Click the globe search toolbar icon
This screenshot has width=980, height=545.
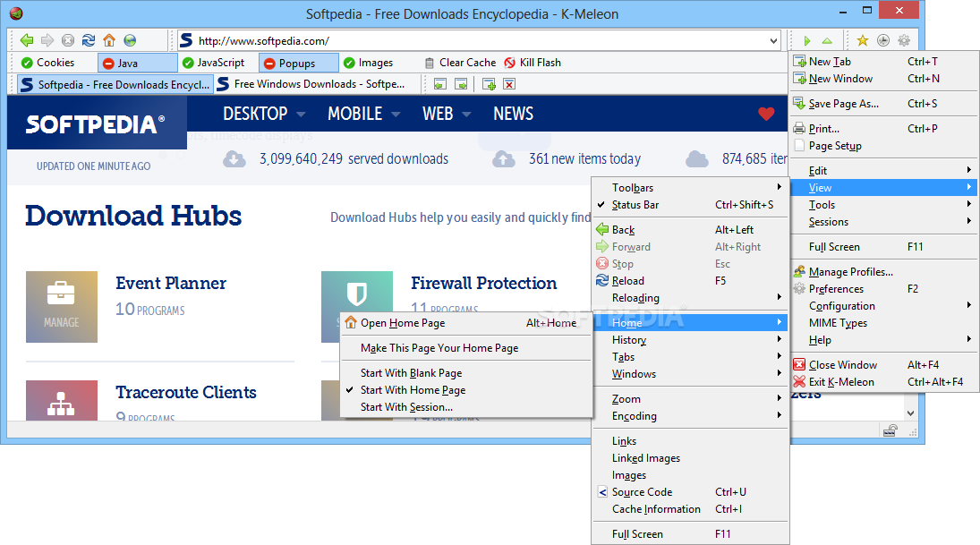click(x=130, y=40)
